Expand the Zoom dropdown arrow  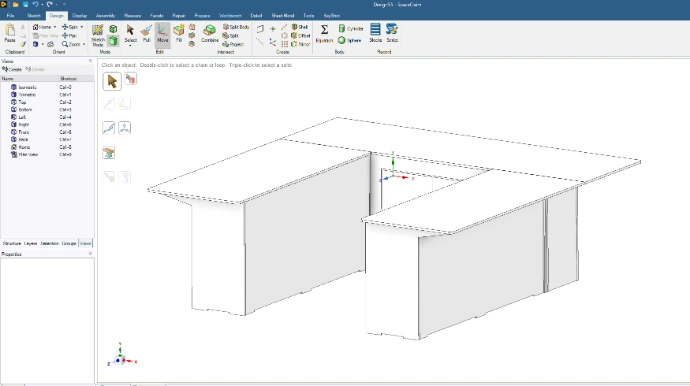pos(84,44)
